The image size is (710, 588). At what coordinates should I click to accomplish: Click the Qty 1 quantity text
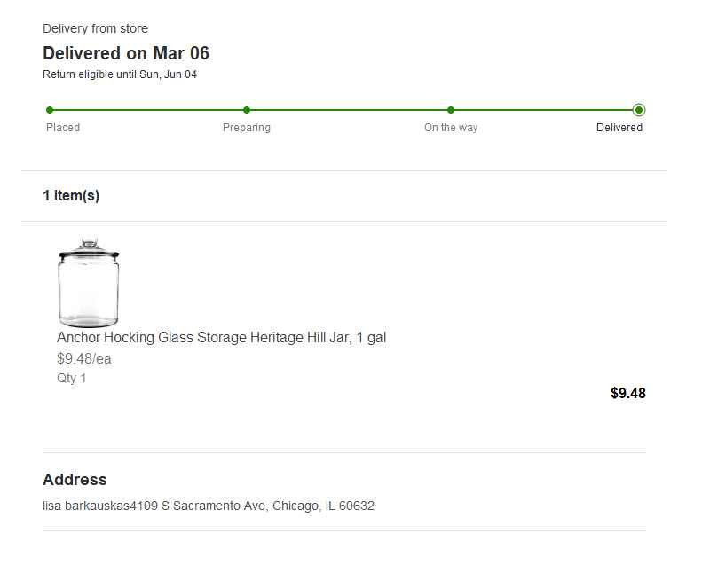point(72,379)
